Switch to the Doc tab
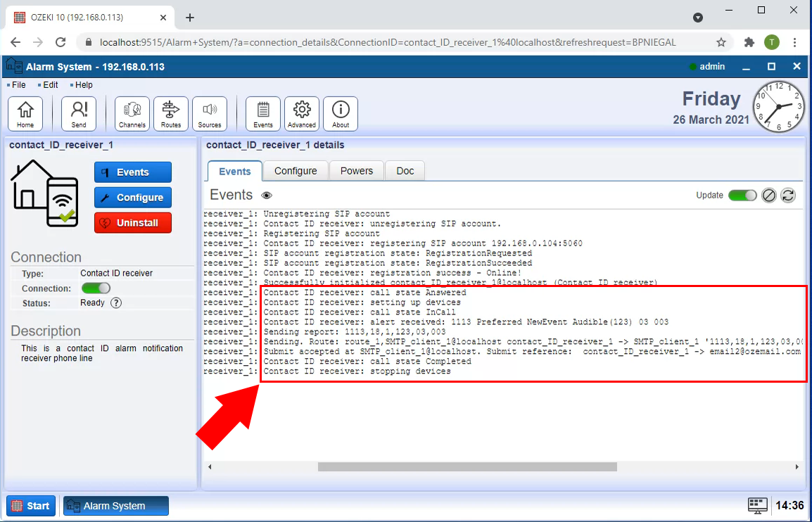Viewport: 812px width, 522px height. point(405,171)
